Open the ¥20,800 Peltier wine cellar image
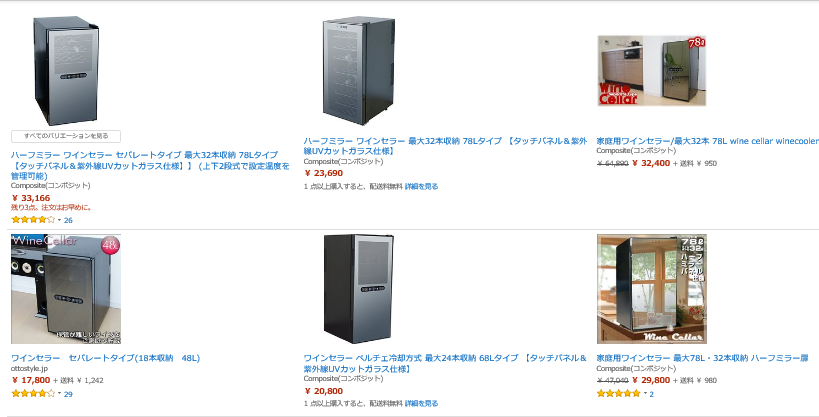This screenshot has width=819, height=417. point(358,289)
